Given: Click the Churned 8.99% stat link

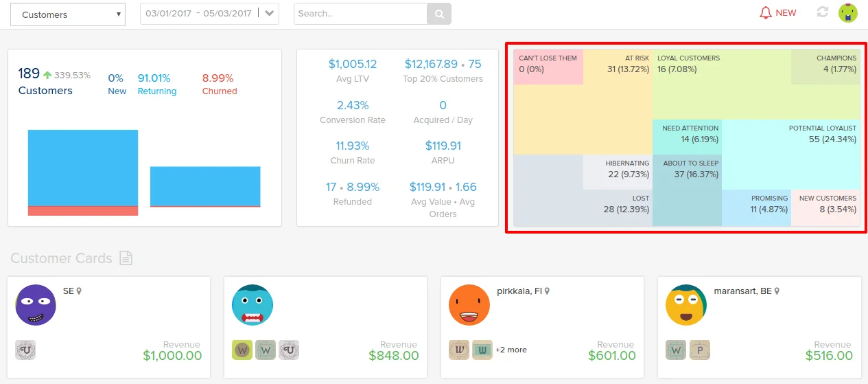Looking at the screenshot, I should click(220, 84).
